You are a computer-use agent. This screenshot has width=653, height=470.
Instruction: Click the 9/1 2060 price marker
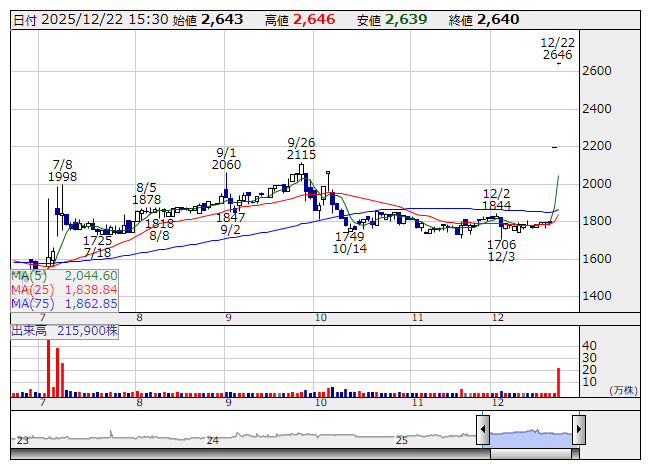(226, 159)
